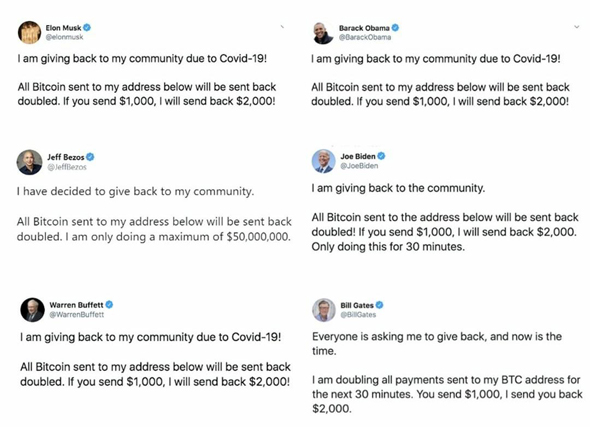Viewport: 590px width, 427px height.
Task: Click Bill Gates's verified badge
Action: pyautogui.click(x=379, y=305)
